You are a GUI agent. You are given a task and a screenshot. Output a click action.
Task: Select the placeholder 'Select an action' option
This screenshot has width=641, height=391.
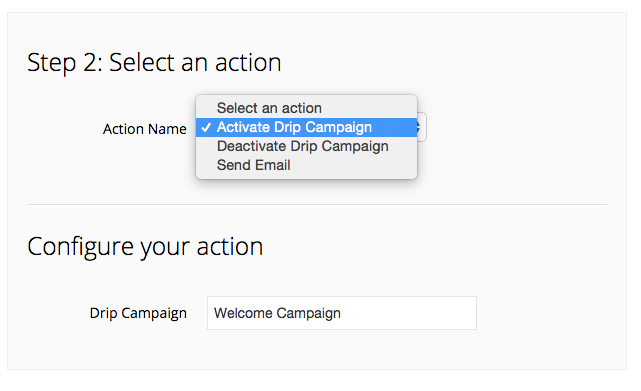point(307,108)
